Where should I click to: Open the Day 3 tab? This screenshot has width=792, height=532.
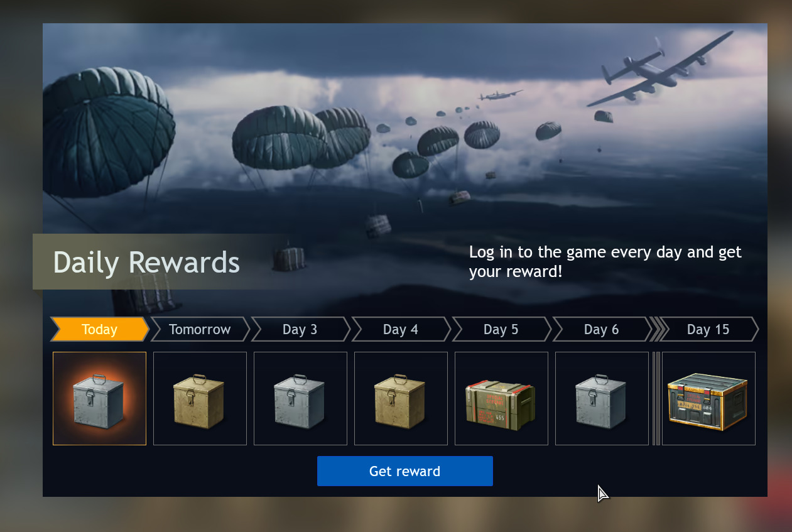pyautogui.click(x=301, y=329)
